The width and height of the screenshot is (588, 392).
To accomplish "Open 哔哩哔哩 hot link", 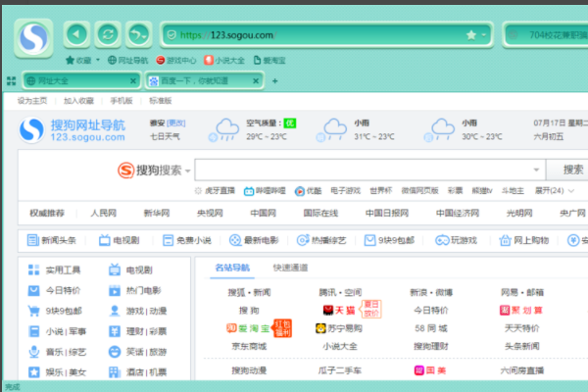I will pos(265,191).
